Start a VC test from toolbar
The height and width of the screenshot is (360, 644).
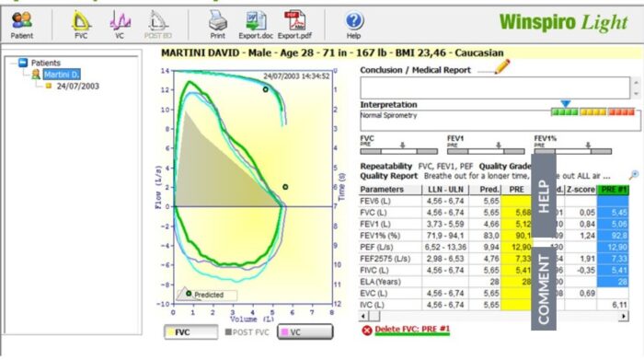(120, 25)
